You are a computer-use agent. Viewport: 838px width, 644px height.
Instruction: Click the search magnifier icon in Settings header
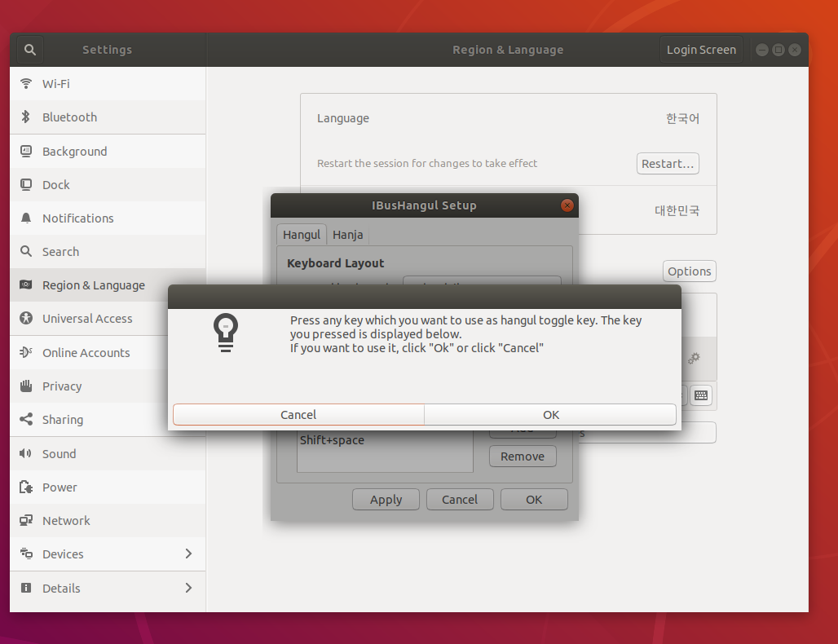click(30, 50)
